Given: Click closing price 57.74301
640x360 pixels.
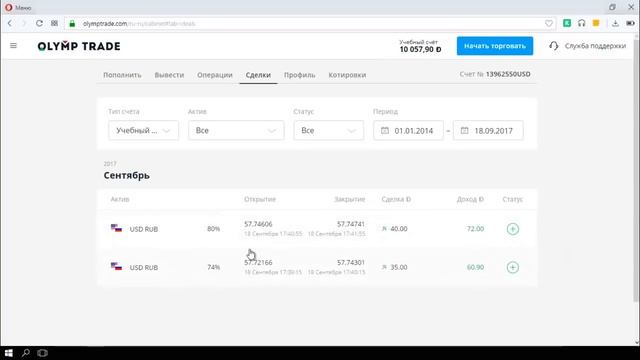Looking at the screenshot, I should tap(351, 262).
